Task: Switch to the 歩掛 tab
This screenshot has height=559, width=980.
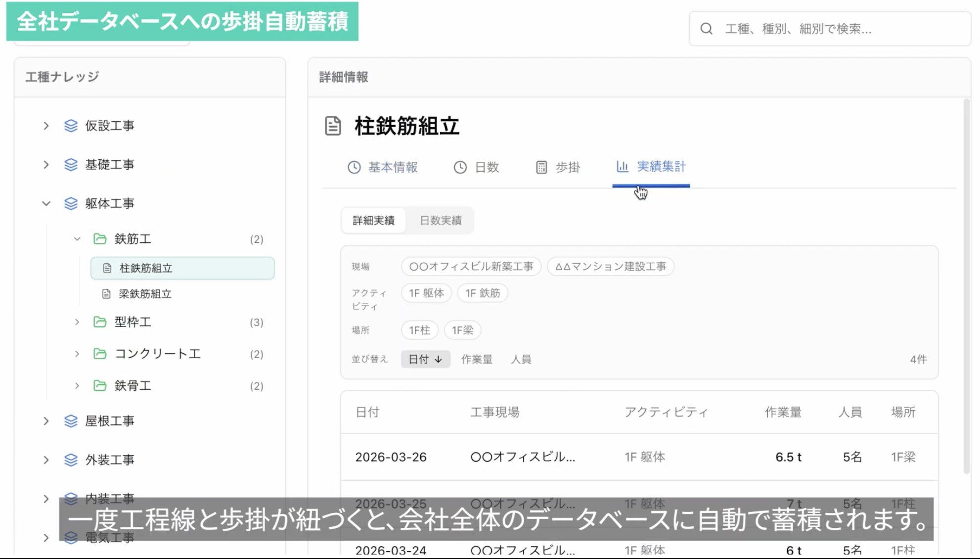Action: point(558,167)
